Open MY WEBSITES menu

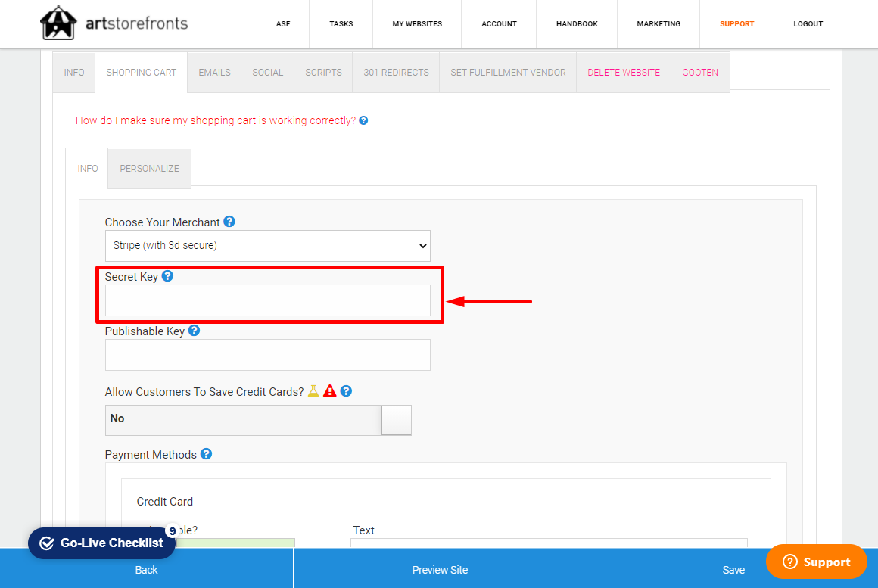point(417,24)
